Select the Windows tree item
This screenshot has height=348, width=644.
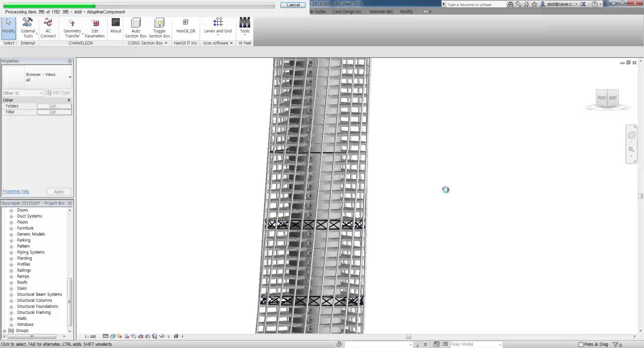[x=25, y=325]
